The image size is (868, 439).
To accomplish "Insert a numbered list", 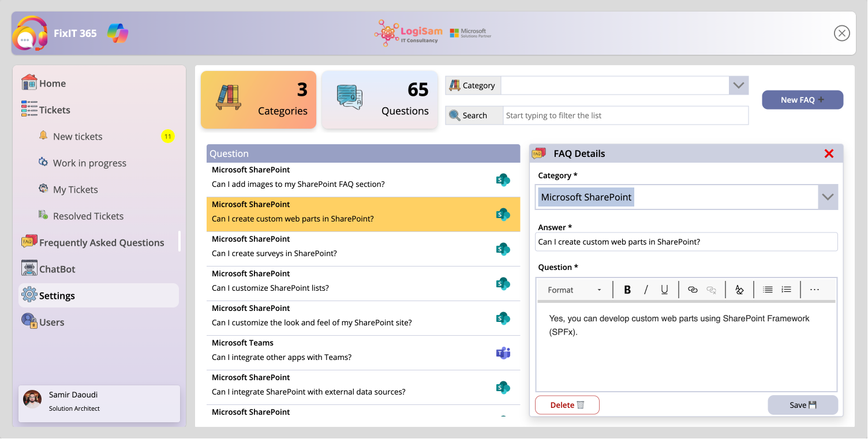I will [786, 290].
